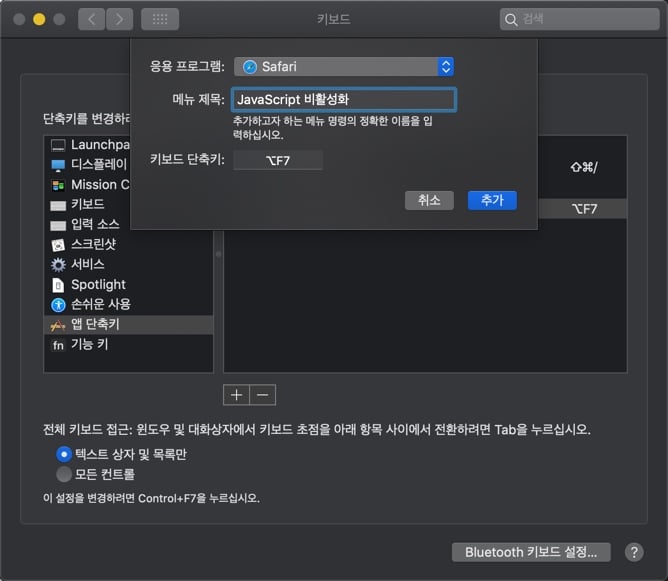Click the 메뉴 제목 text field
Screen dimensions: 668x581
(x=344, y=100)
